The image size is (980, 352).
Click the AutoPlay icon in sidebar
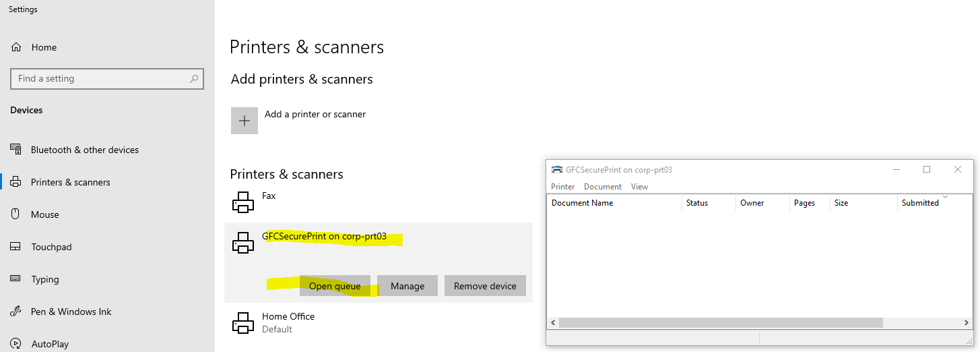coord(15,344)
